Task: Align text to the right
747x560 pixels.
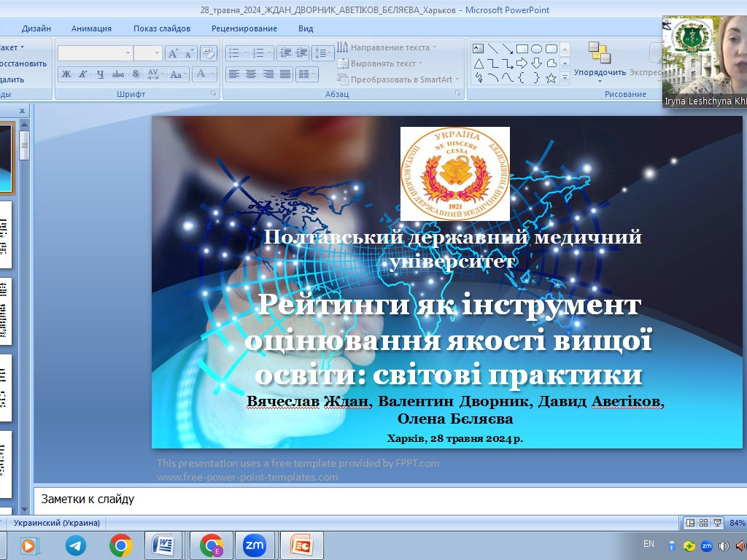Action: pos(268,74)
